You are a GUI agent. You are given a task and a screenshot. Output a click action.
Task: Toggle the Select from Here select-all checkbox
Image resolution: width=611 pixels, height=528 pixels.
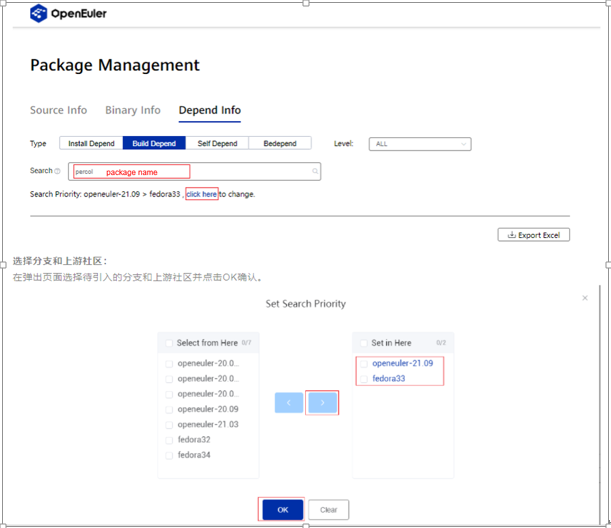pyautogui.click(x=168, y=343)
